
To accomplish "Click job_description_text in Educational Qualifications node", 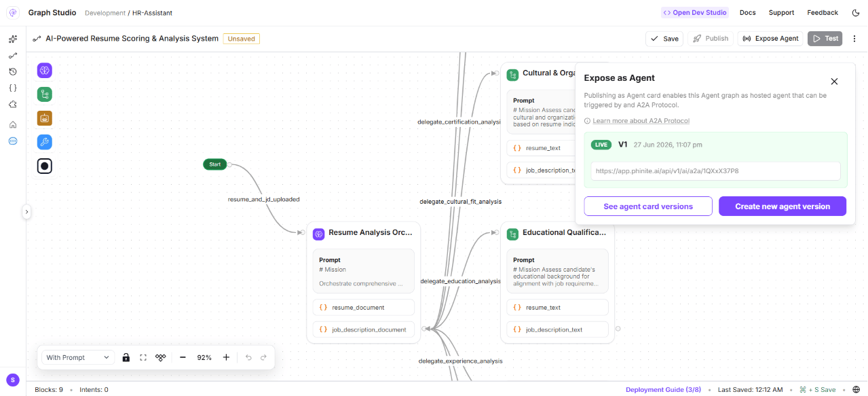I will (557, 329).
